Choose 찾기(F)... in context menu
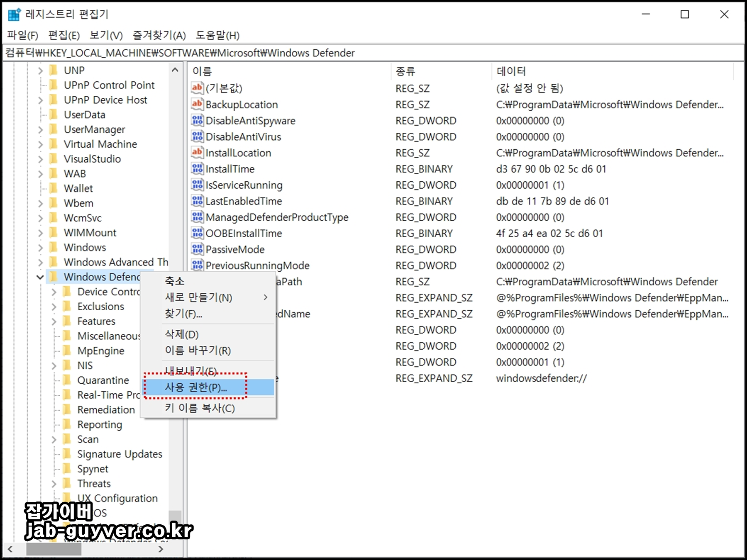 tap(209, 314)
